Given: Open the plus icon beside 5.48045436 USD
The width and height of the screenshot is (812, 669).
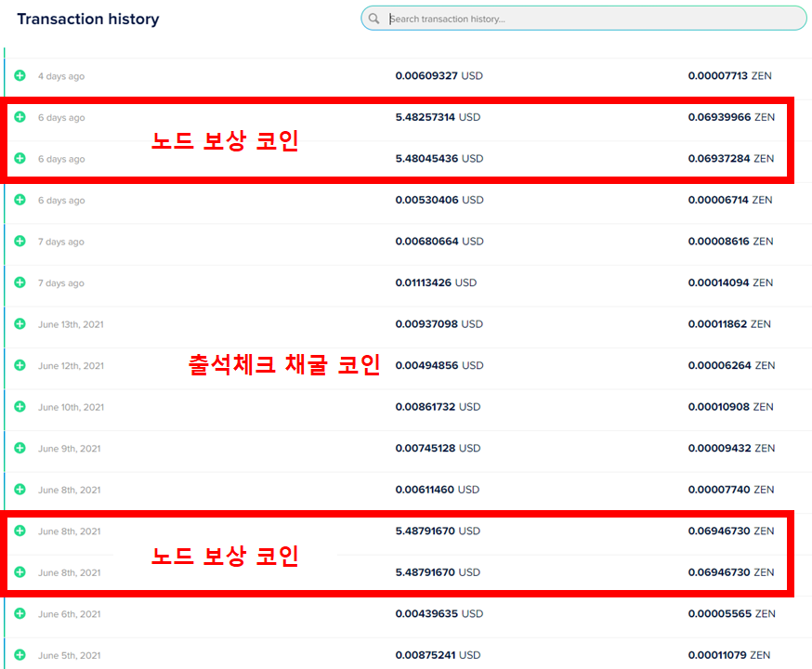Looking at the screenshot, I should pyautogui.click(x=20, y=159).
